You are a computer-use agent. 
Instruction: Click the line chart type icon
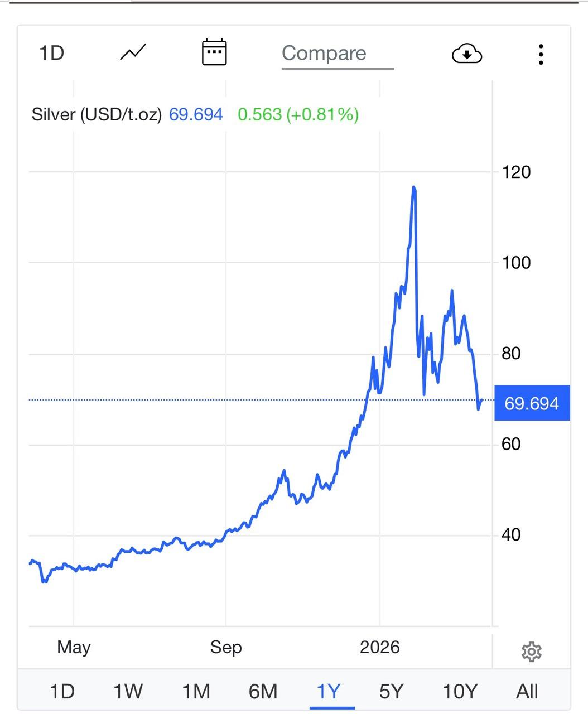coord(133,53)
